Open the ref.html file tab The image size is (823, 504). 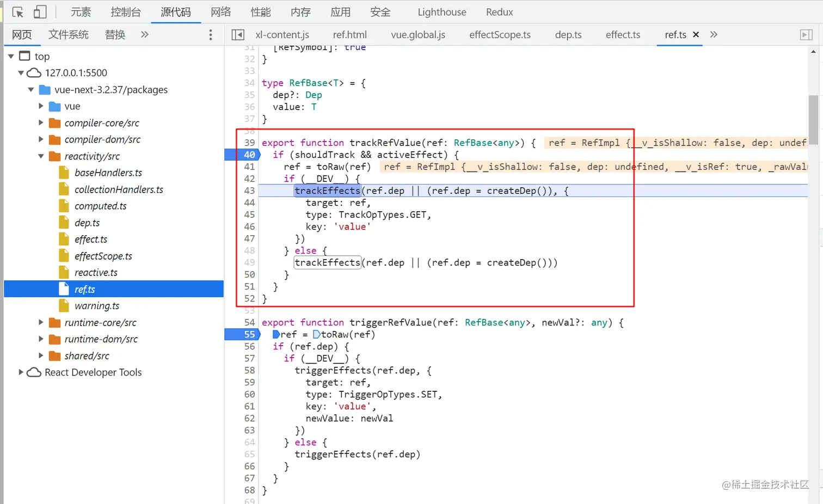[350, 35]
